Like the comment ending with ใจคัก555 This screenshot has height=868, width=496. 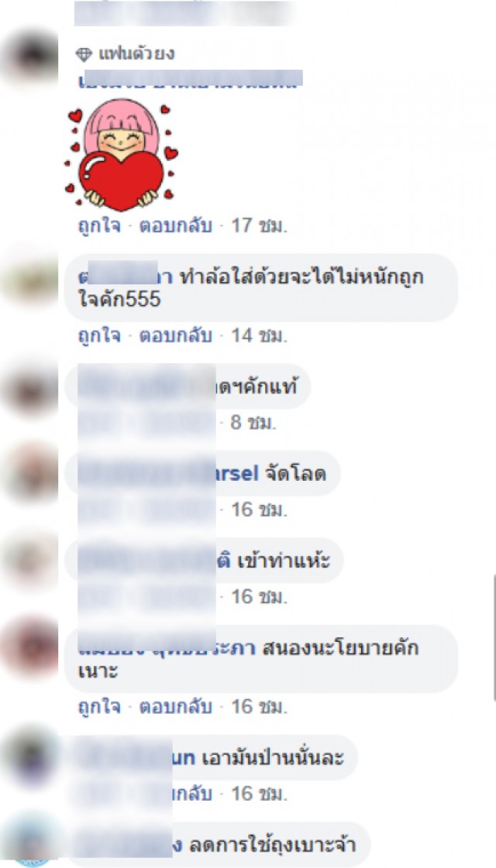[98, 336]
